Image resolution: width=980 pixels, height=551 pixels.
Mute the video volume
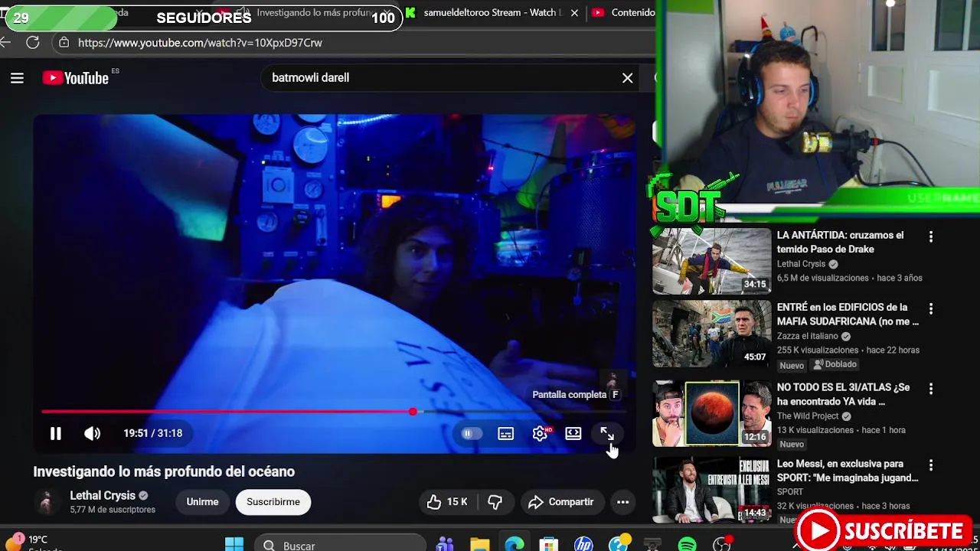coord(93,433)
